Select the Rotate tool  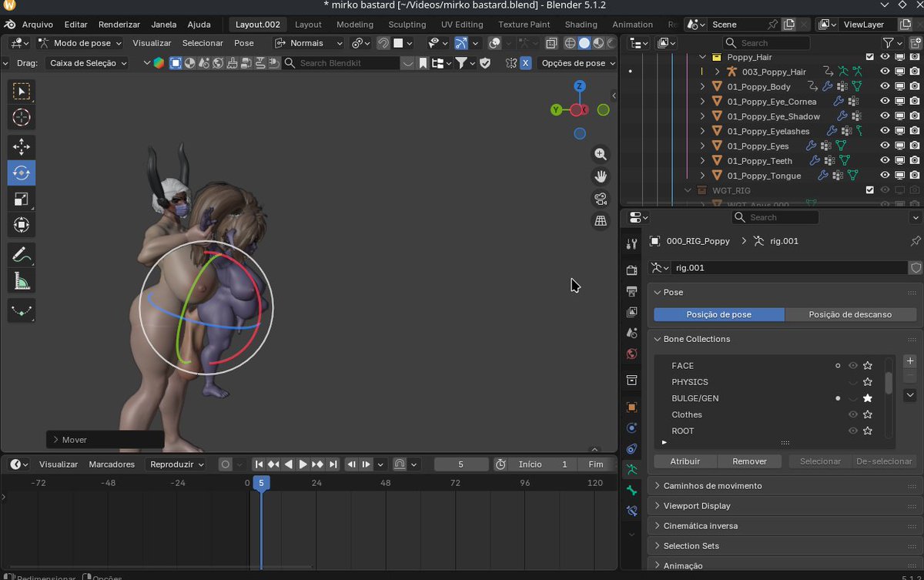coord(22,173)
